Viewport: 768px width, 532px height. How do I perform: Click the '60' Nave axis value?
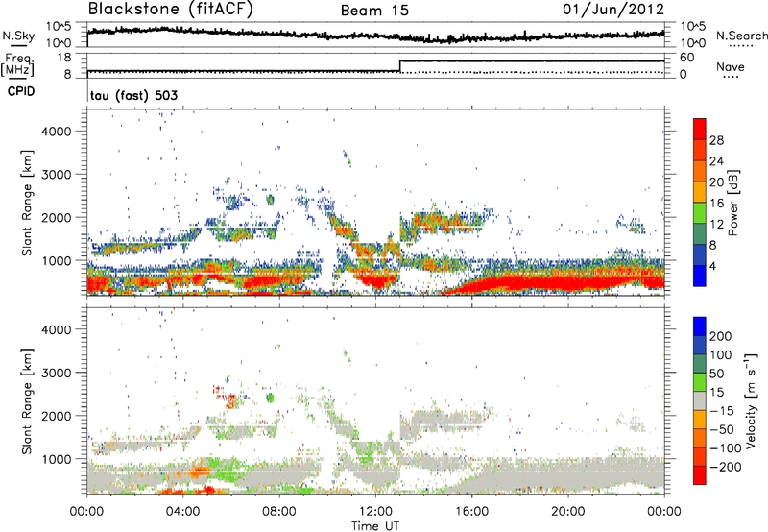coord(687,58)
